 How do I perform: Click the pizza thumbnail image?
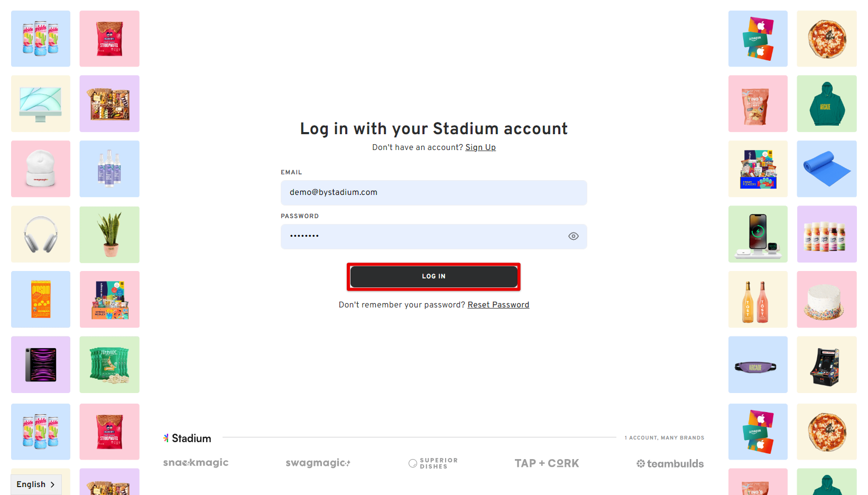826,39
